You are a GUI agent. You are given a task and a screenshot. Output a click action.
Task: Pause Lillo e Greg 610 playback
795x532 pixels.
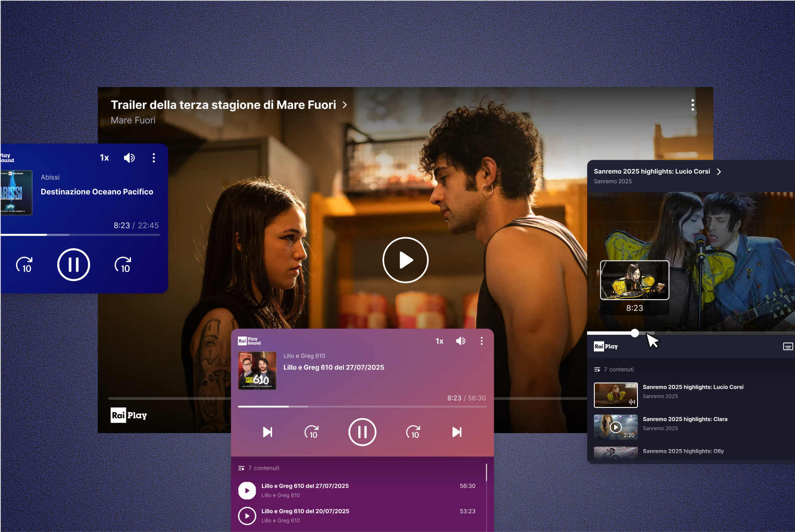click(362, 432)
